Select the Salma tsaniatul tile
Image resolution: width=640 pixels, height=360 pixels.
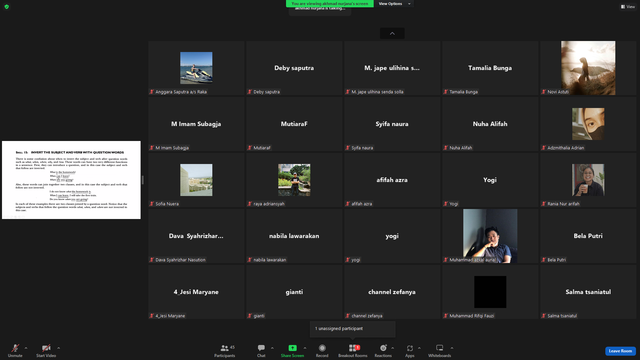click(x=588, y=292)
